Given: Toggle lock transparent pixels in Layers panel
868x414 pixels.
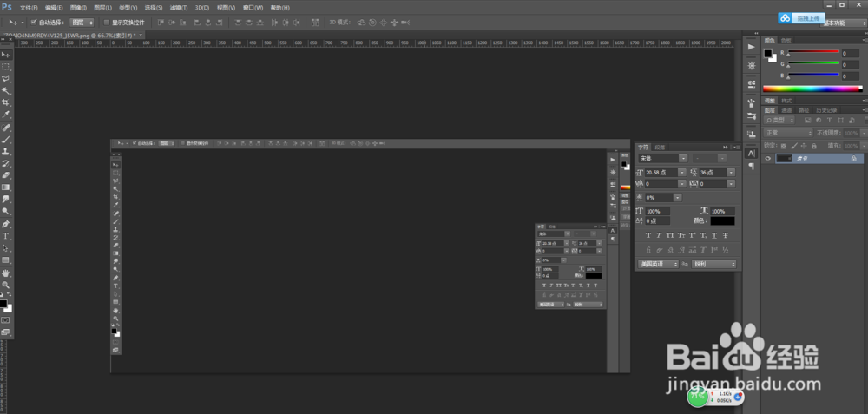Looking at the screenshot, I should tap(783, 146).
